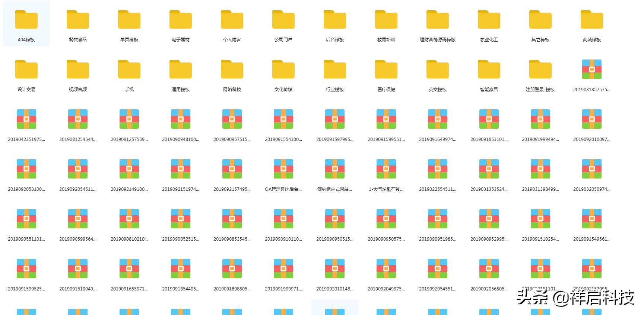Screen dimensions: 644x315
Task: Select the 手机 folder icon
Action: click(129, 70)
